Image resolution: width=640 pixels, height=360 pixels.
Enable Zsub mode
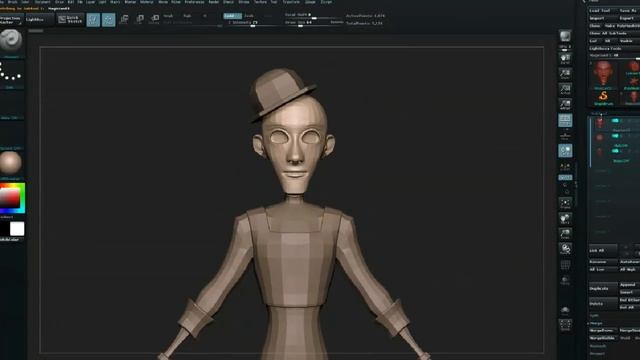(249, 16)
